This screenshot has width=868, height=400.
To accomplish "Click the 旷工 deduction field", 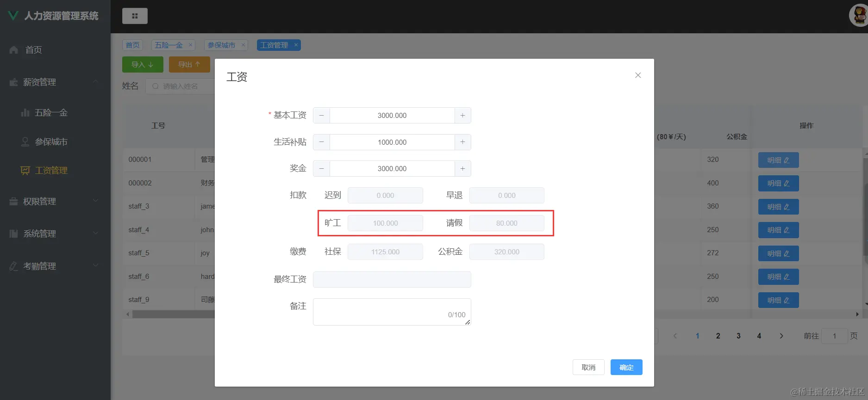I will click(385, 223).
